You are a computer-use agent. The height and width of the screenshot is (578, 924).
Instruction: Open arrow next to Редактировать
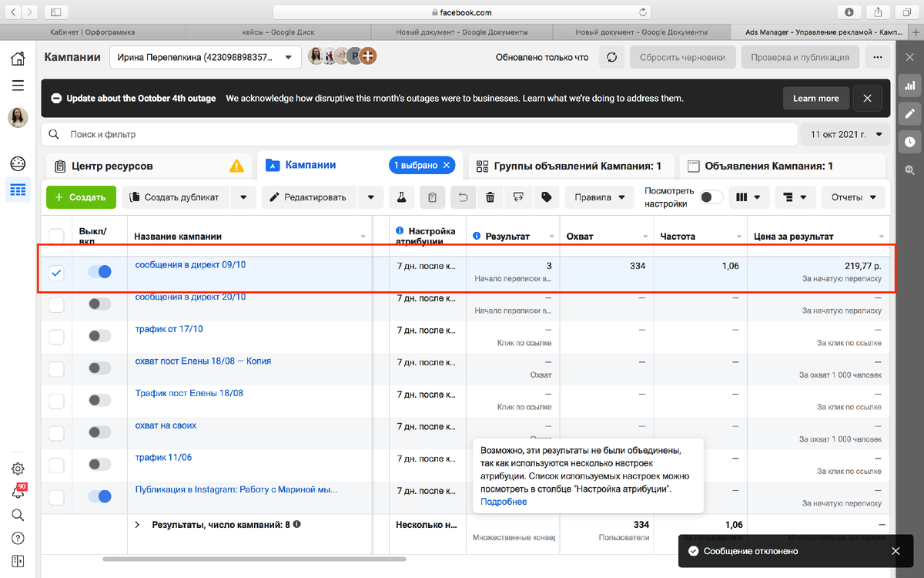[x=370, y=197]
